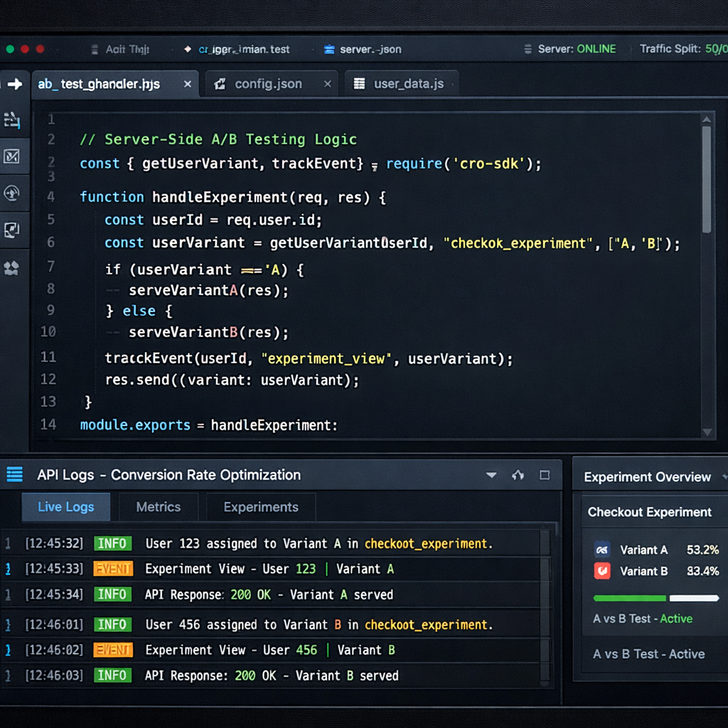This screenshot has width=728, height=728.
Task: Click the document icon before Aait Thjj
Action: (x=95, y=49)
